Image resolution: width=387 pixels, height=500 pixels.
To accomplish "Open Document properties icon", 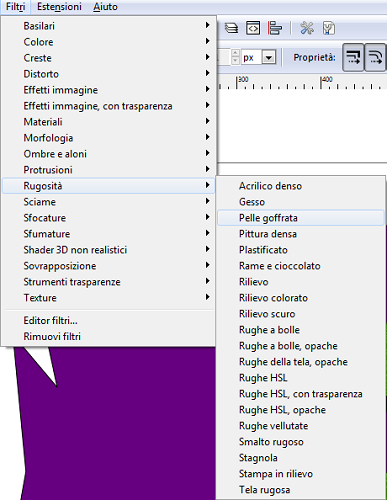I will pyautogui.click(x=329, y=28).
